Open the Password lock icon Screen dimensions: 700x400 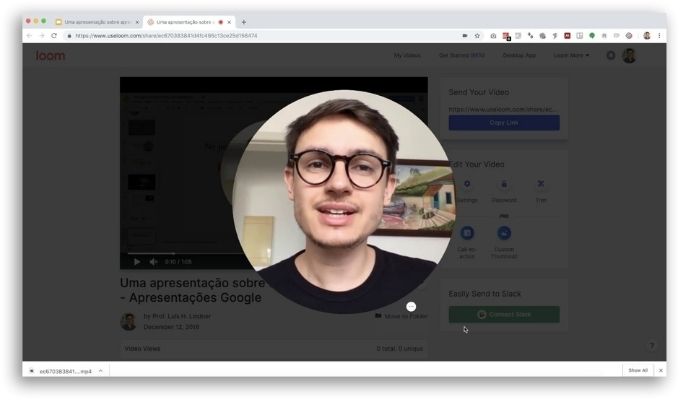click(504, 184)
